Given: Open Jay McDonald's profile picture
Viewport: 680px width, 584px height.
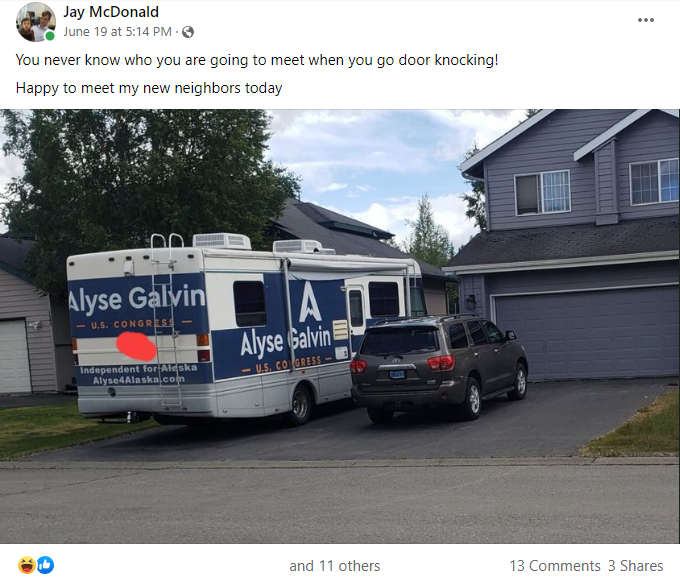Looking at the screenshot, I should tap(36, 22).
